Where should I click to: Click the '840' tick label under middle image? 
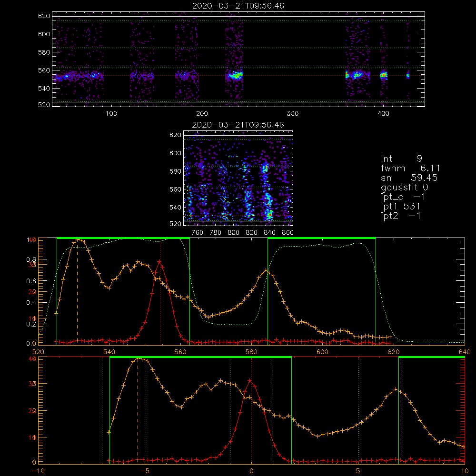pos(269,233)
